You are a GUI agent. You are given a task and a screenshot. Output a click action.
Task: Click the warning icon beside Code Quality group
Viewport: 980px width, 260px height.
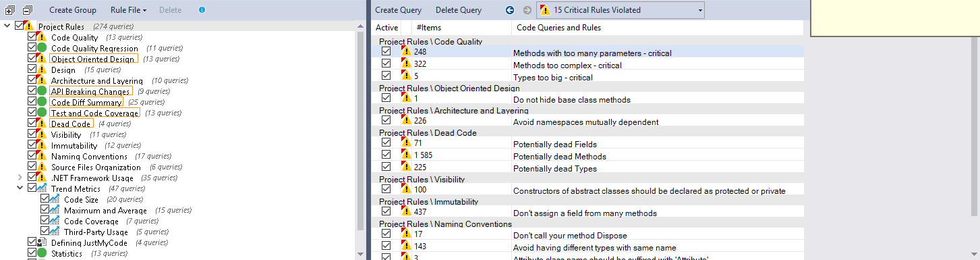[x=42, y=37]
